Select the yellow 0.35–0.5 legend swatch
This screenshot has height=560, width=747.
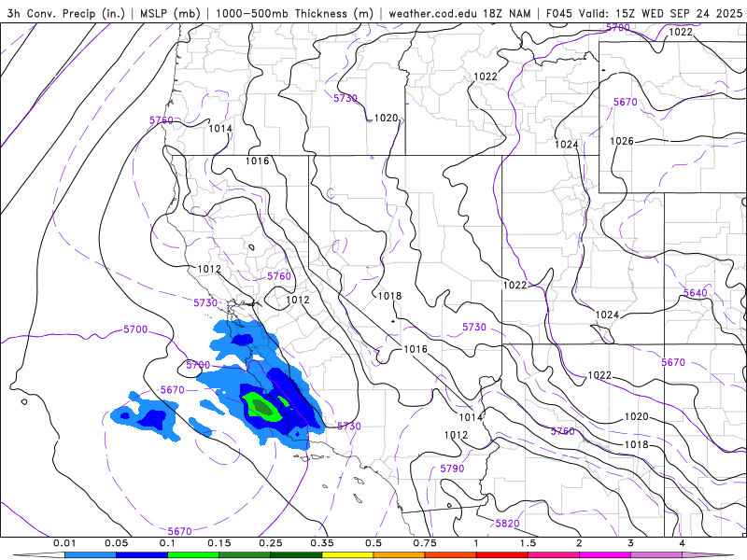point(347,555)
